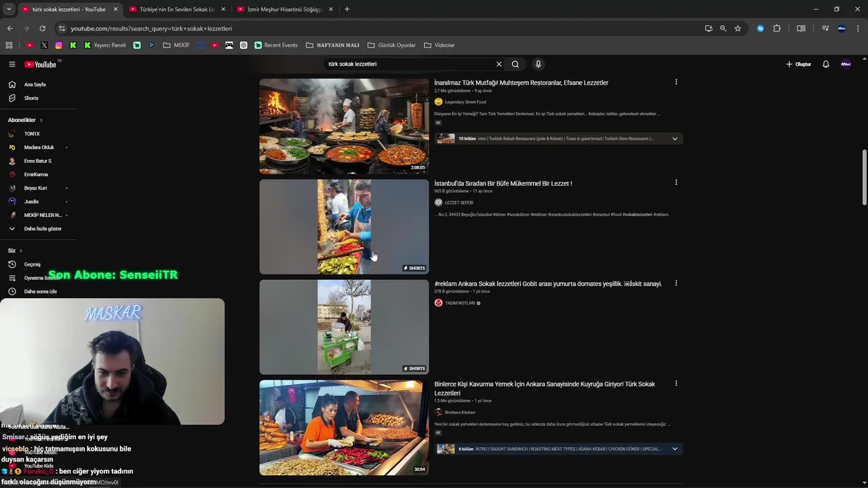Screen dimensions: 868x488
Task: Reload the current page
Action: (x=42, y=28)
